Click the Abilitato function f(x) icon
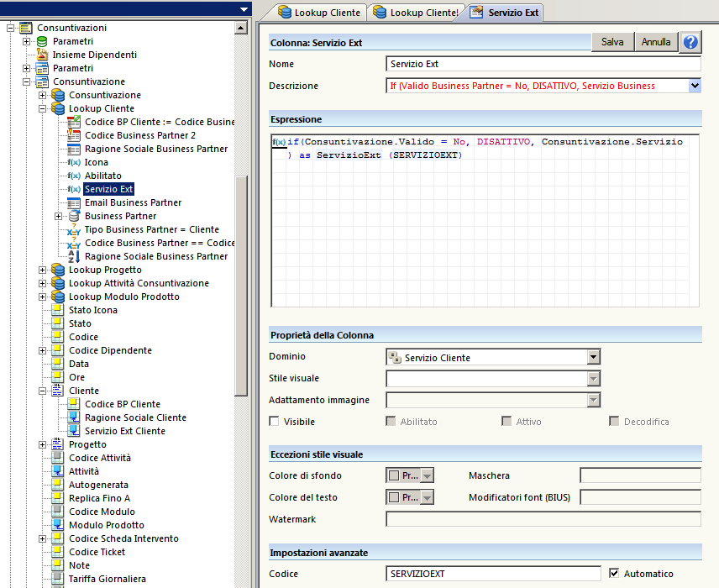Screen dimensions: 719x588 (74, 176)
